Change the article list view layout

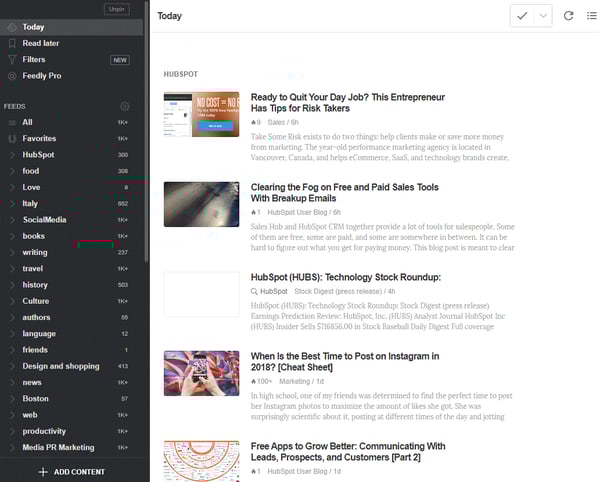(591, 16)
